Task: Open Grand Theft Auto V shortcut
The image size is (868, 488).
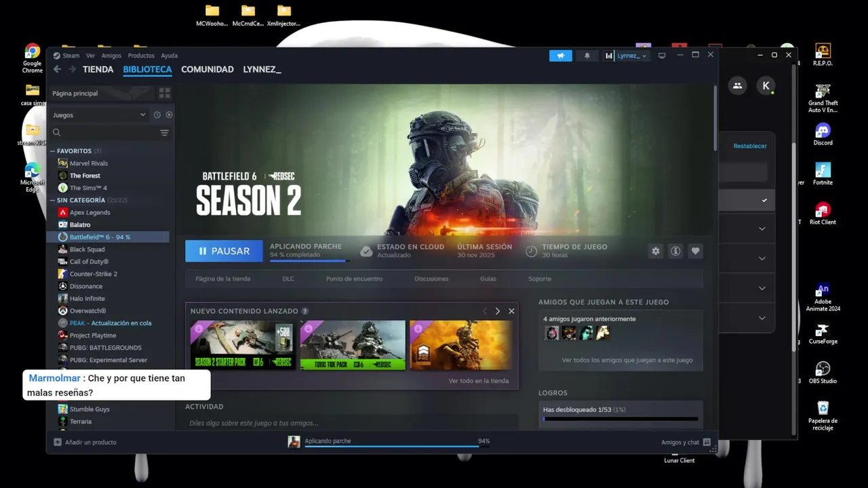Action: pyautogui.click(x=823, y=98)
